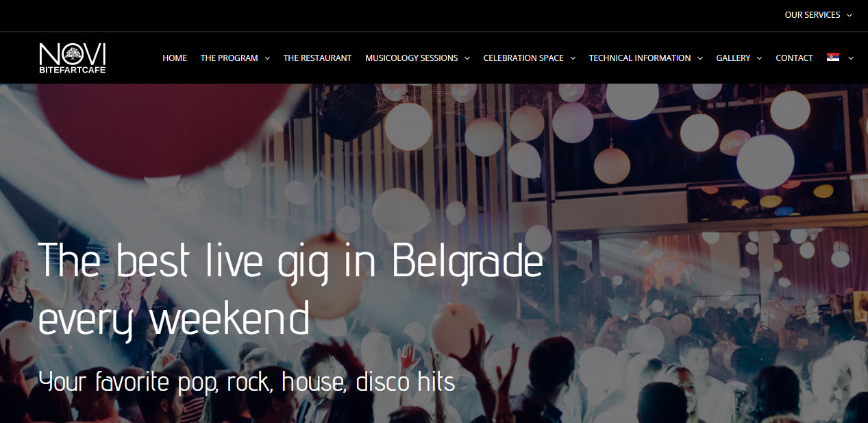The width and height of the screenshot is (868, 423).
Task: Click the 'pop, rock, house, disco hits' subtitle
Action: (x=247, y=382)
